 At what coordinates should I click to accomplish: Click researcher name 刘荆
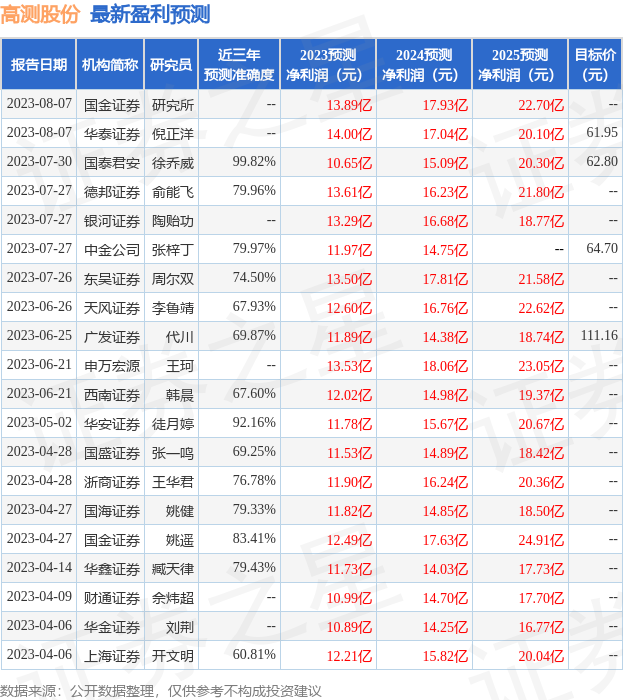(x=180, y=627)
